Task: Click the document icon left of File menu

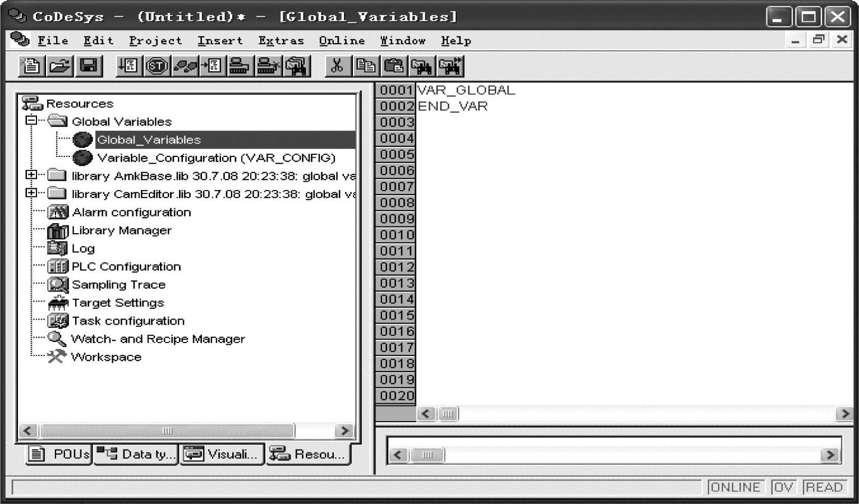Action: tap(20, 40)
